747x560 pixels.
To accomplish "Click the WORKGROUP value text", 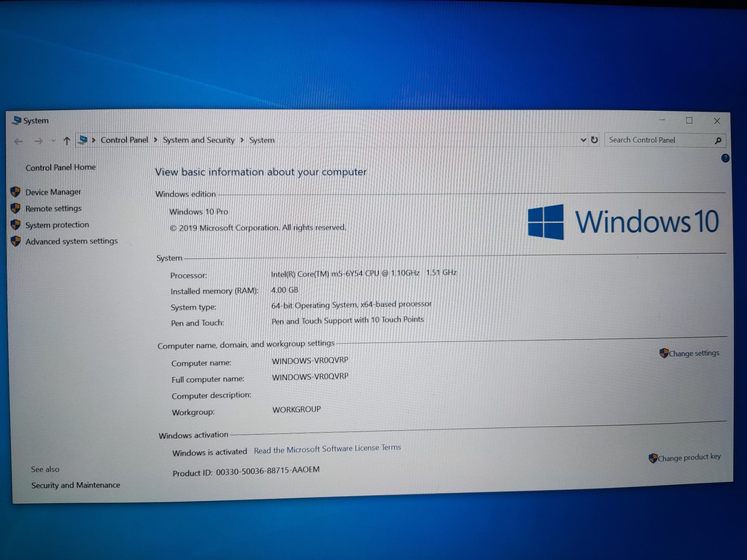I will (x=296, y=410).
